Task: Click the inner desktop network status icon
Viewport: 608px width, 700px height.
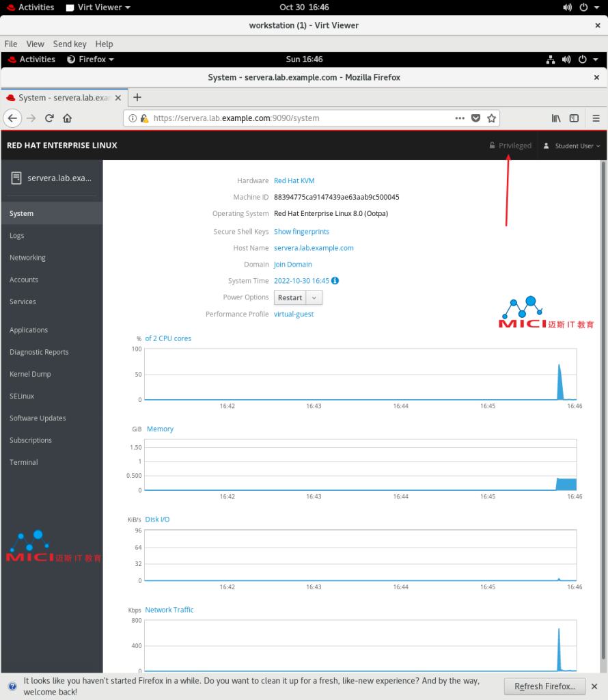Action: (551, 59)
